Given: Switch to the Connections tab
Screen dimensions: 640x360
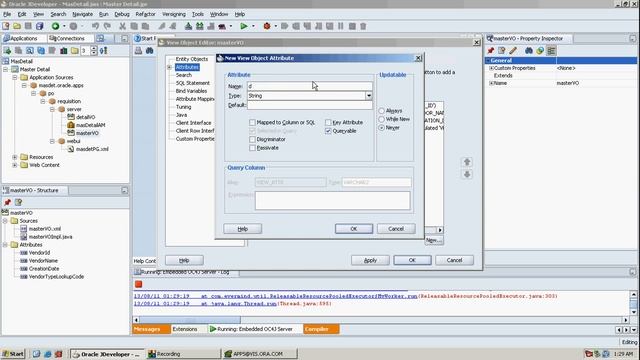Looking at the screenshot, I should (x=67, y=38).
